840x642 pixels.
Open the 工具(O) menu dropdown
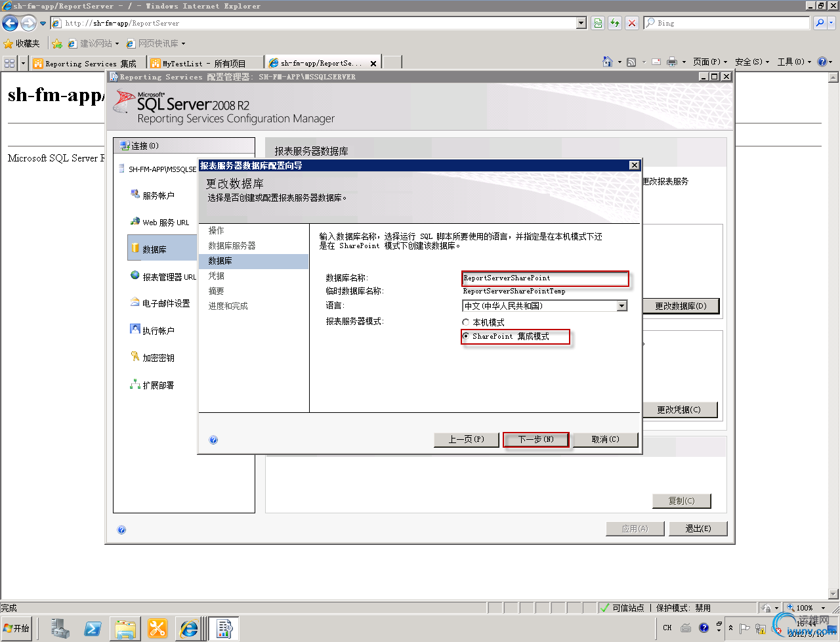(794, 62)
